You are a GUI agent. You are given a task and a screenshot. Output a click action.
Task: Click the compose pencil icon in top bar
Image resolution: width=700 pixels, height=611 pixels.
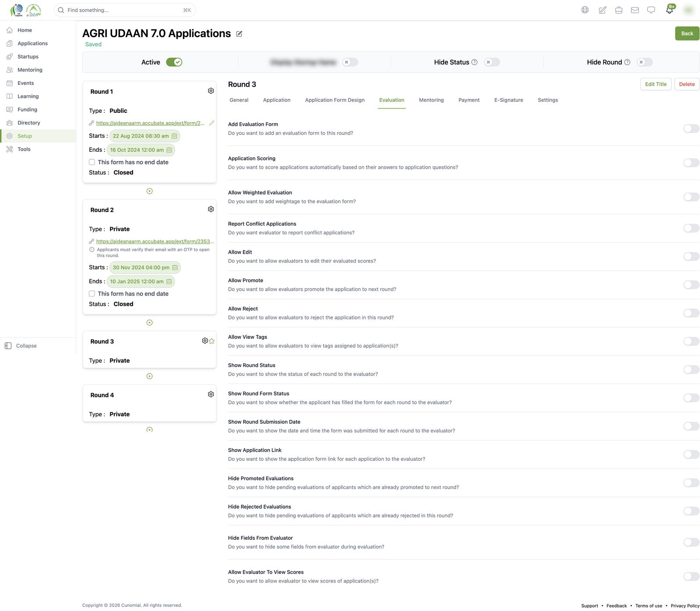point(602,10)
